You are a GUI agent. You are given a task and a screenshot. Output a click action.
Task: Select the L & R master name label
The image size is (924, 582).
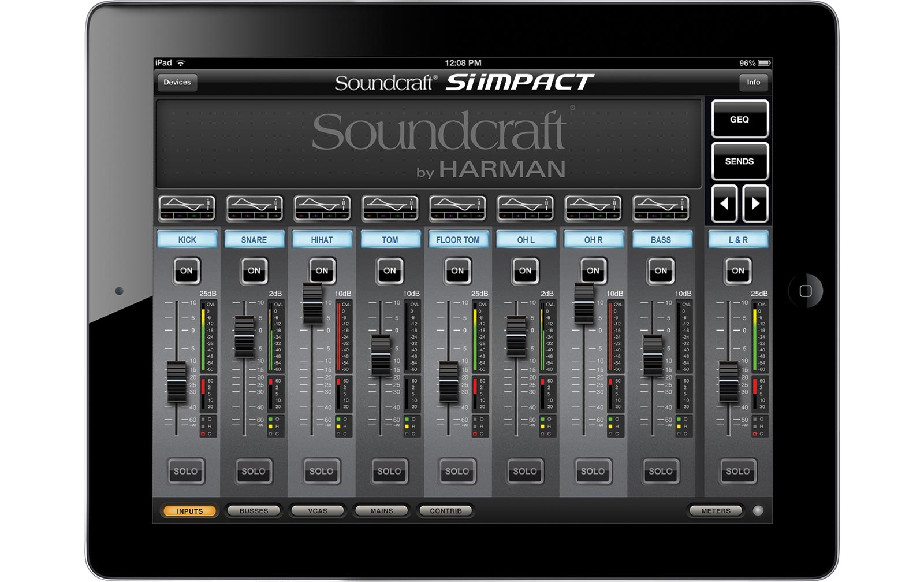coord(738,239)
